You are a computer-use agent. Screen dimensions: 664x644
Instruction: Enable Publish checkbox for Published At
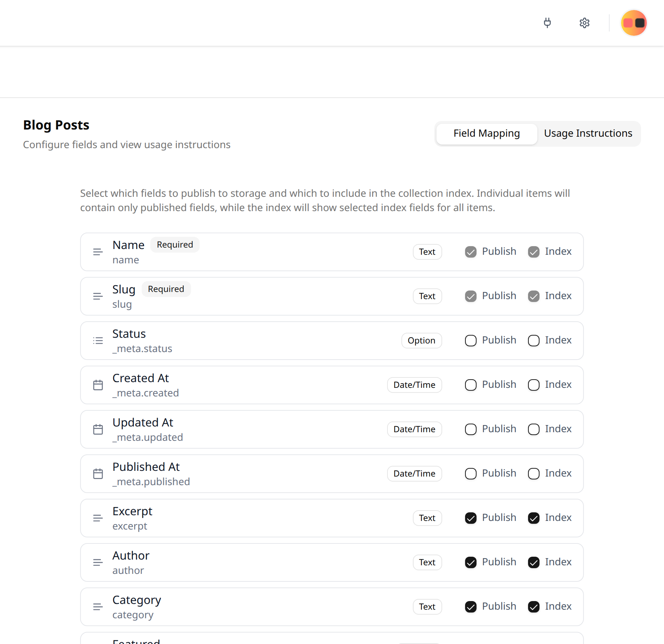point(470,474)
